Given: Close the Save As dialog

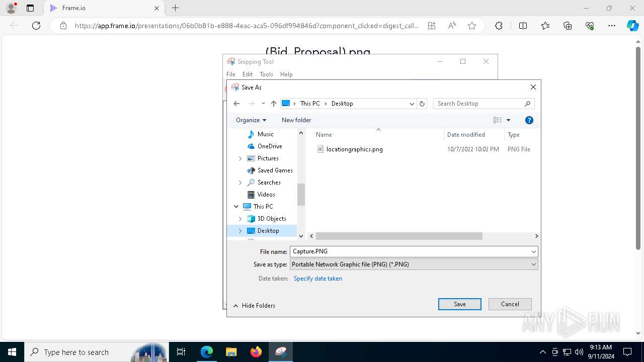Looking at the screenshot, I should tap(533, 87).
